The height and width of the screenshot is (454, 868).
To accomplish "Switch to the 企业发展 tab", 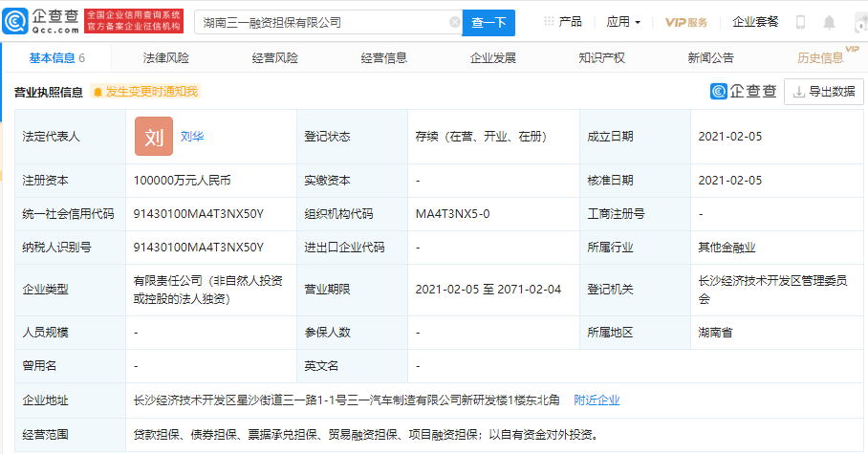I will (493, 57).
